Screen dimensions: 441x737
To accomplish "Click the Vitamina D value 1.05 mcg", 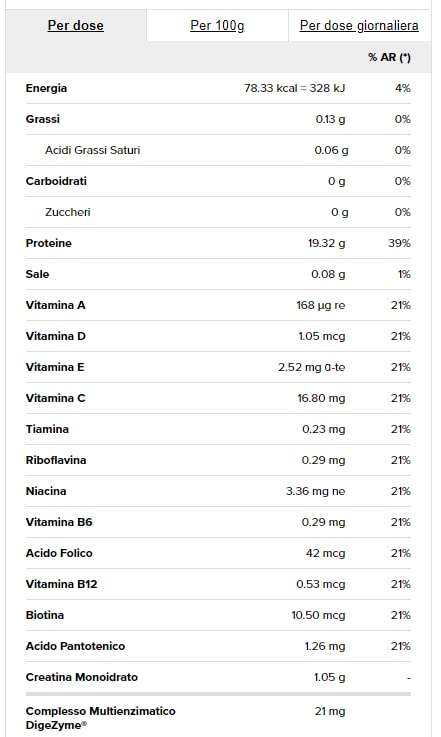I will [322, 336].
